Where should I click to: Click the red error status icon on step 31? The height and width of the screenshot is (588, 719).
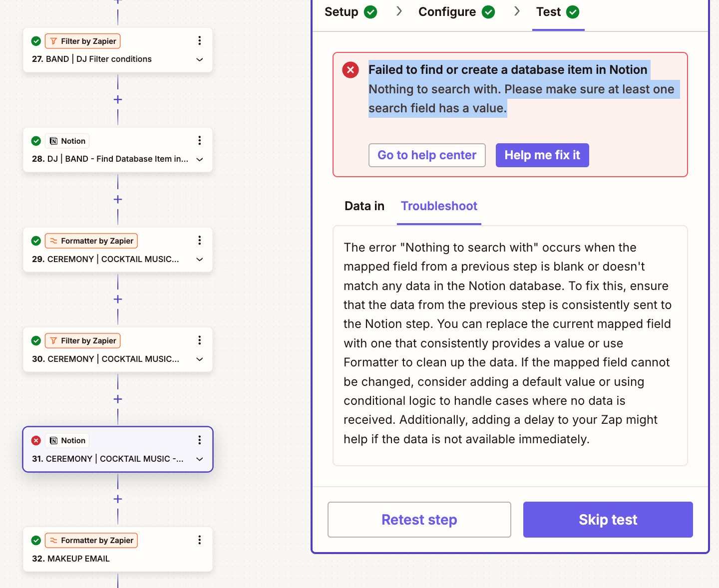(36, 440)
